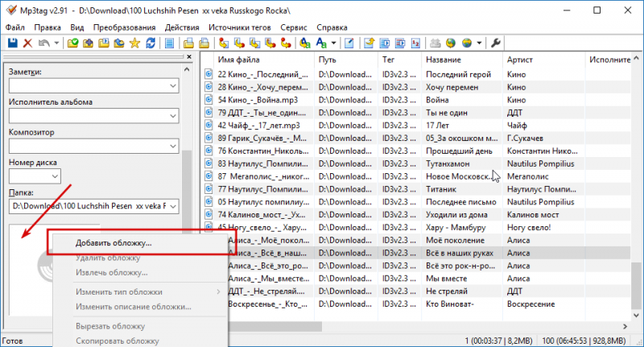Click the second globe web sources icon

pyautogui.click(x=467, y=43)
